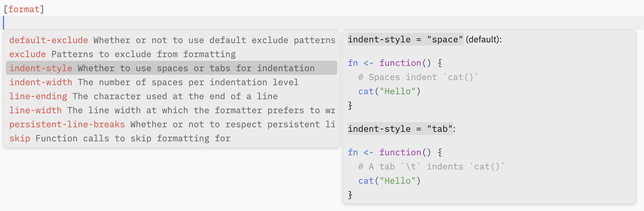Screen dimensions: 644x211
Task: Select the indent-width completion entry
Action: click(41, 82)
